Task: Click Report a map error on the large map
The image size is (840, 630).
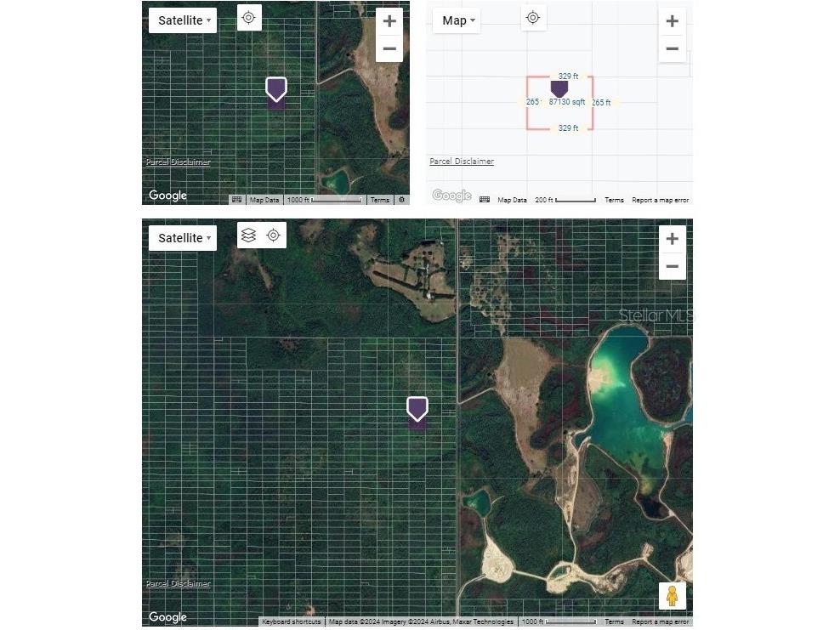Action: [660, 622]
